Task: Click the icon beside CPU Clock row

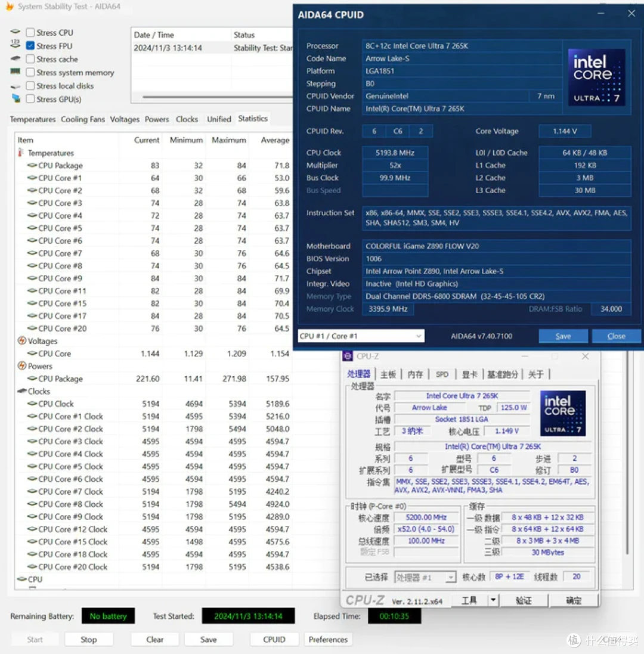Action: tap(32, 404)
